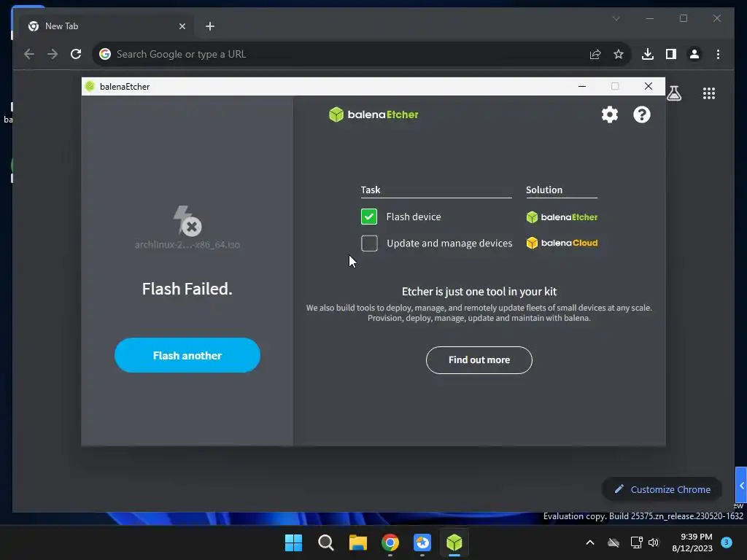Close the balenaEtcher window
Viewport: 747px width, 560px height.
[649, 86]
